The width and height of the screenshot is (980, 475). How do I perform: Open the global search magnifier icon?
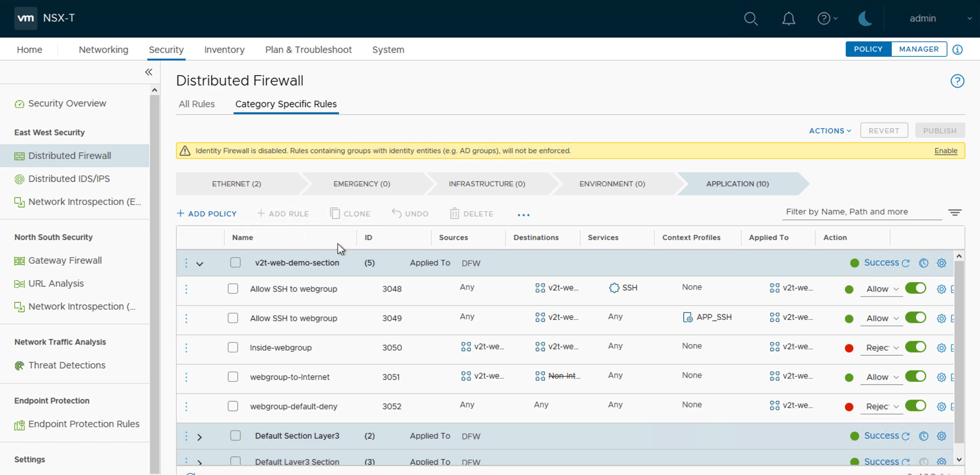pos(750,19)
